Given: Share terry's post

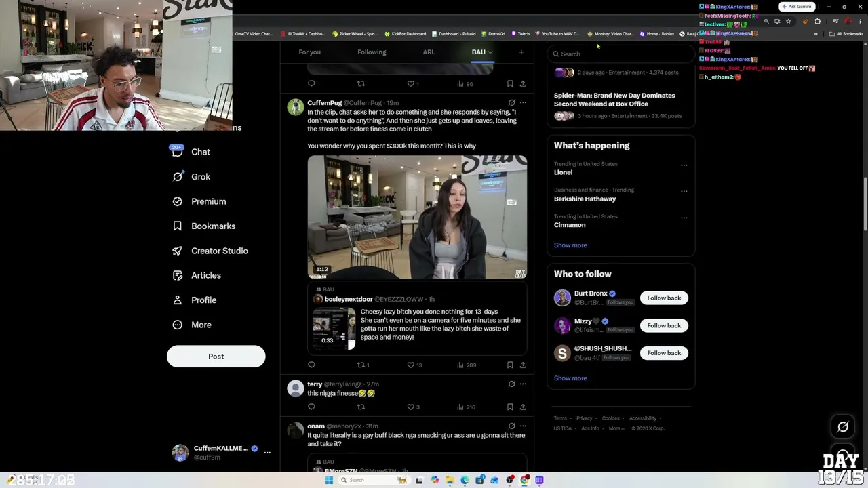Looking at the screenshot, I should 523,407.
